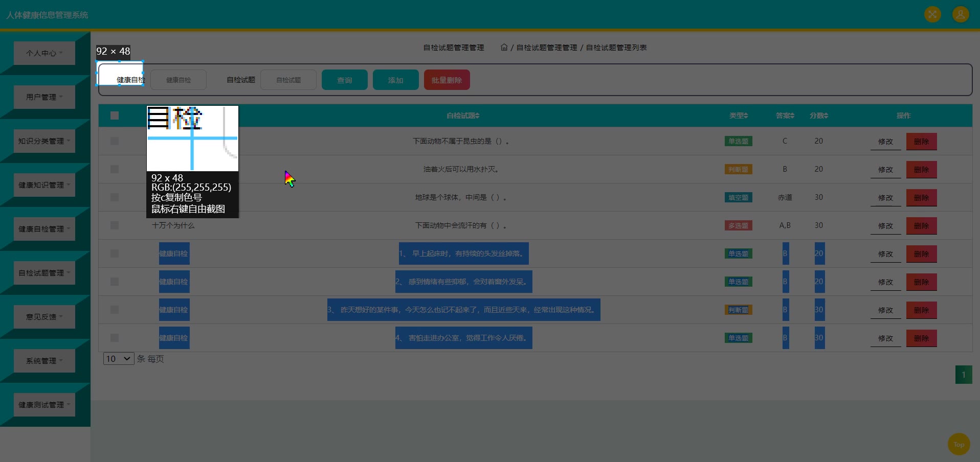This screenshot has height=462, width=980.
Task: Toggle fullscreen with the top-right expand icon
Action: (932, 14)
